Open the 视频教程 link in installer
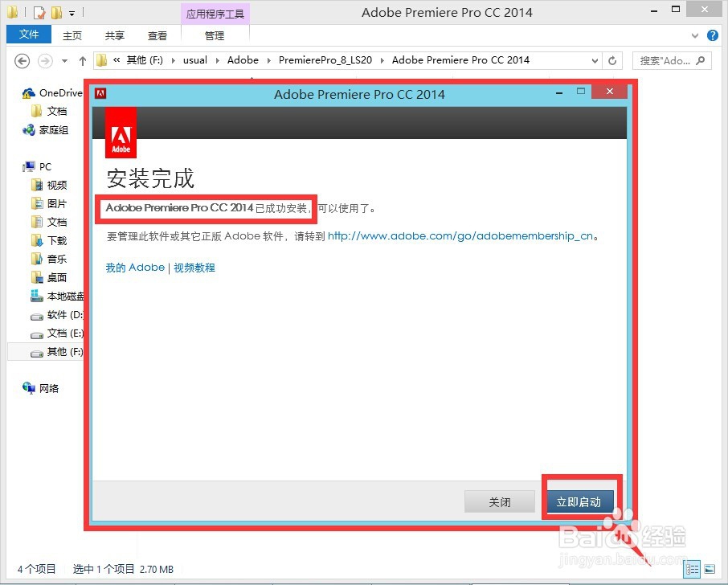 click(194, 267)
